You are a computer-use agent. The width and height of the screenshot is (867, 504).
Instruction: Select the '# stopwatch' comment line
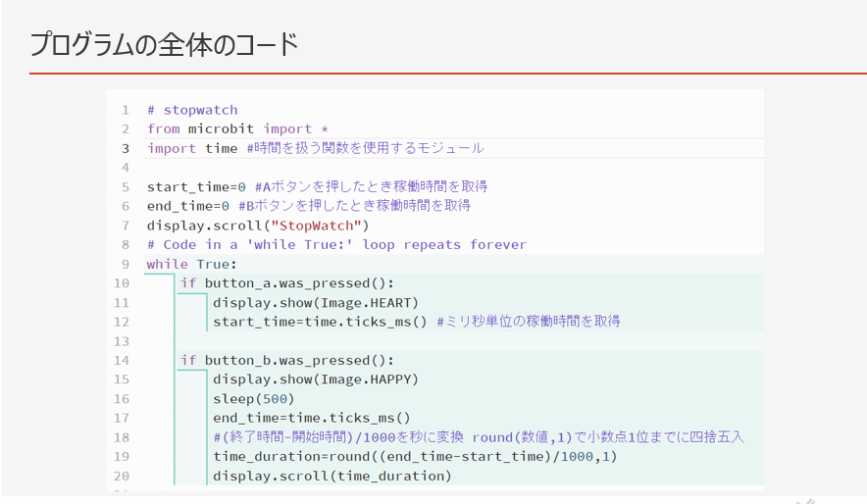(x=192, y=110)
